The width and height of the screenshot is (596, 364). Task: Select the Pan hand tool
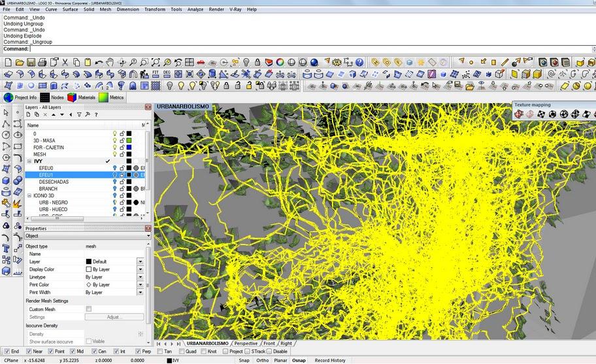(x=110, y=62)
